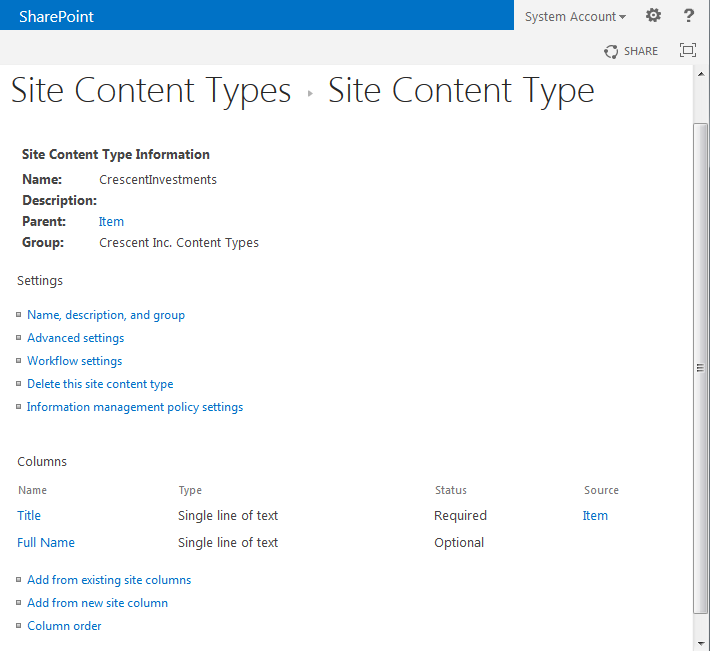Select the Crescent Inc. Content Types text

click(179, 243)
